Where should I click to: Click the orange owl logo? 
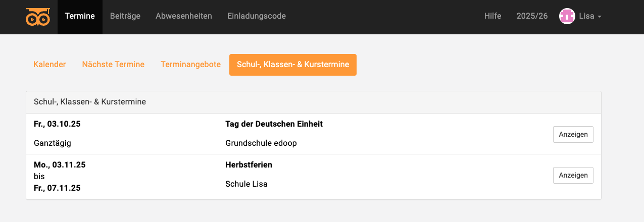(38, 17)
